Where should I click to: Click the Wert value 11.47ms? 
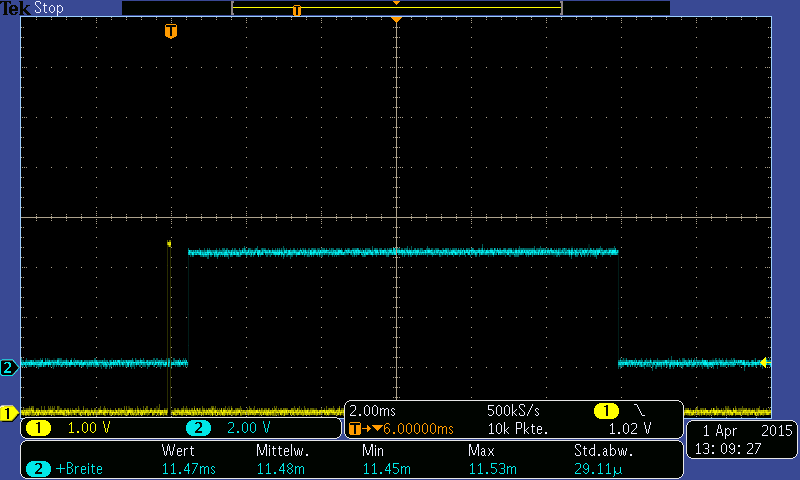click(x=189, y=469)
